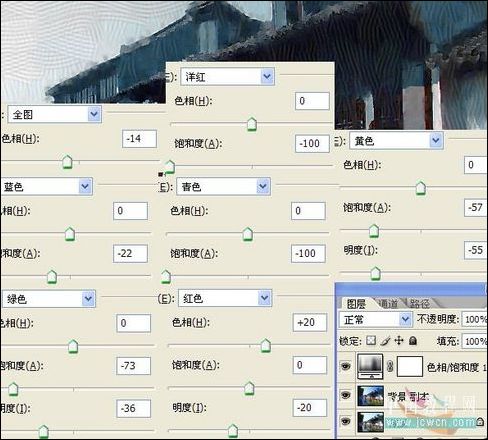Click the 全图 hue field showing -14
Image resolution: width=488 pixels, height=440 pixels.
pos(139,139)
